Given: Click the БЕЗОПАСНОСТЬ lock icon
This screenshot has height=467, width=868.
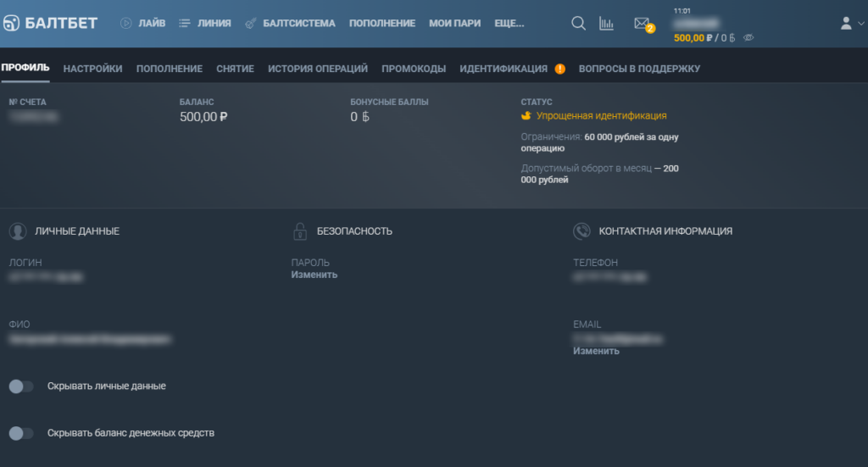Looking at the screenshot, I should click(x=300, y=231).
